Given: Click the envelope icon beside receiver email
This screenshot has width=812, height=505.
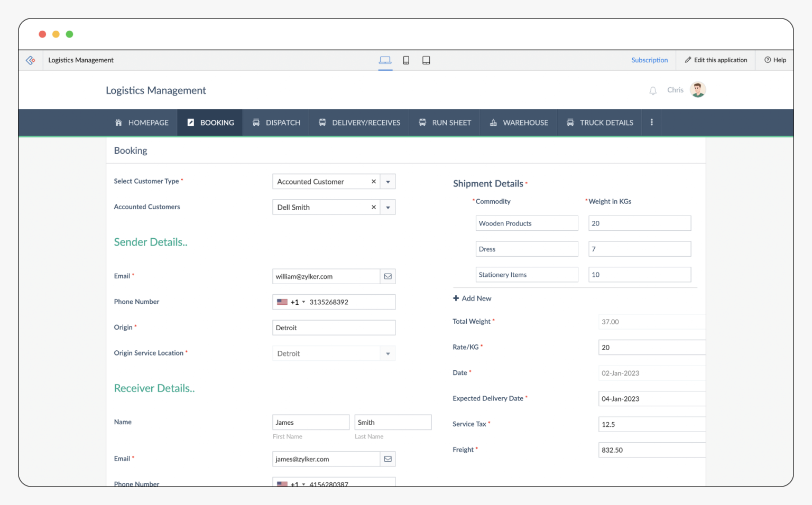Looking at the screenshot, I should pyautogui.click(x=387, y=459).
